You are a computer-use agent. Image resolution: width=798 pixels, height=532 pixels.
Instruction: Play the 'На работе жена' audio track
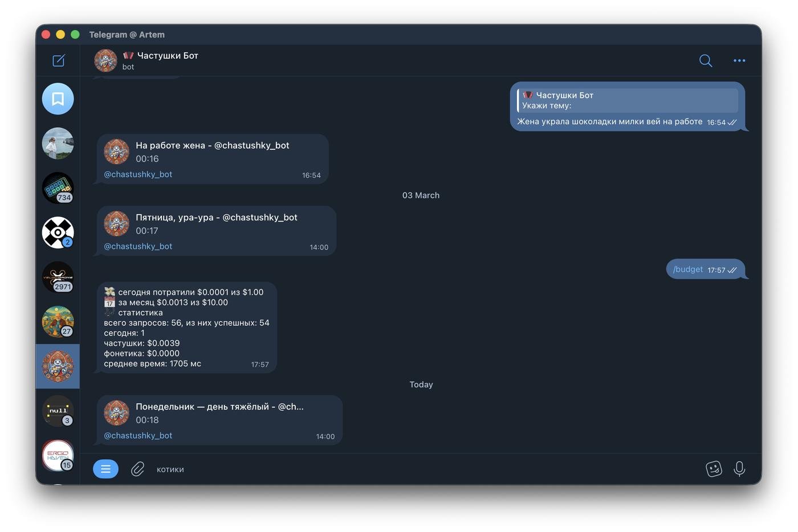coord(116,152)
